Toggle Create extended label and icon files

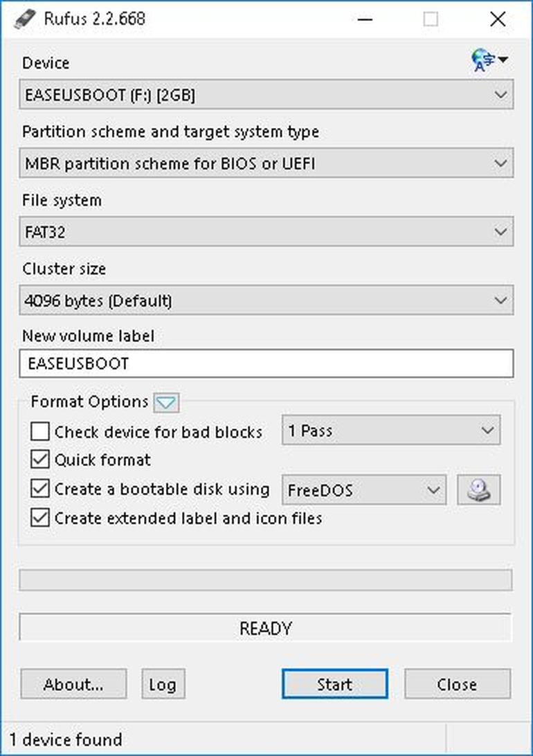click(40, 517)
